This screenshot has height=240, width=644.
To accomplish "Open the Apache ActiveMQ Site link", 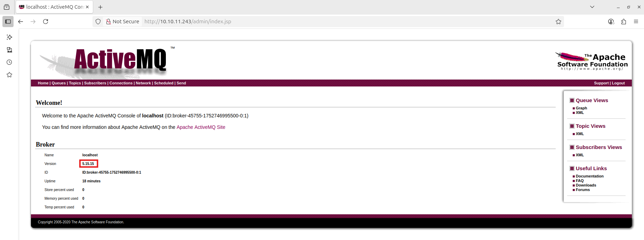I will (201, 127).
